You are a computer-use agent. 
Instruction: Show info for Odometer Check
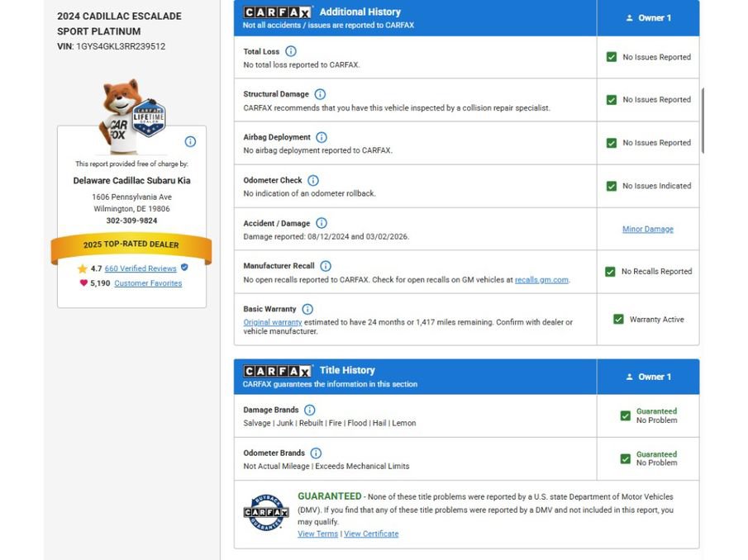coord(313,180)
